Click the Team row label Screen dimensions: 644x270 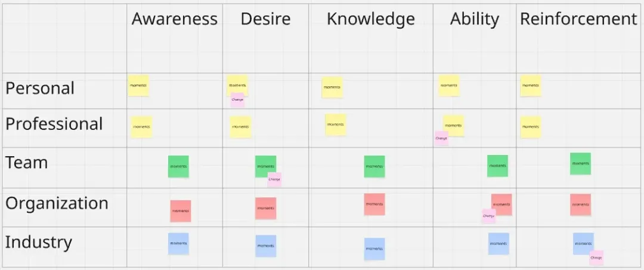(26, 162)
